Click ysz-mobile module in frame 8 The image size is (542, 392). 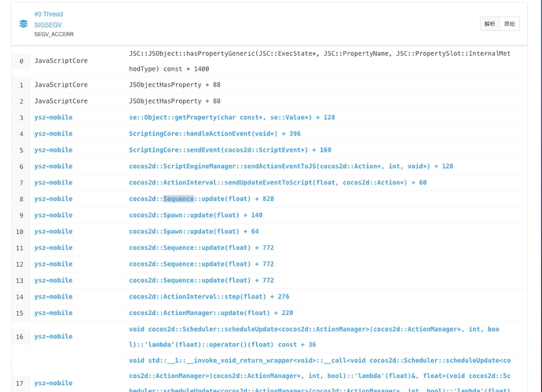(53, 199)
